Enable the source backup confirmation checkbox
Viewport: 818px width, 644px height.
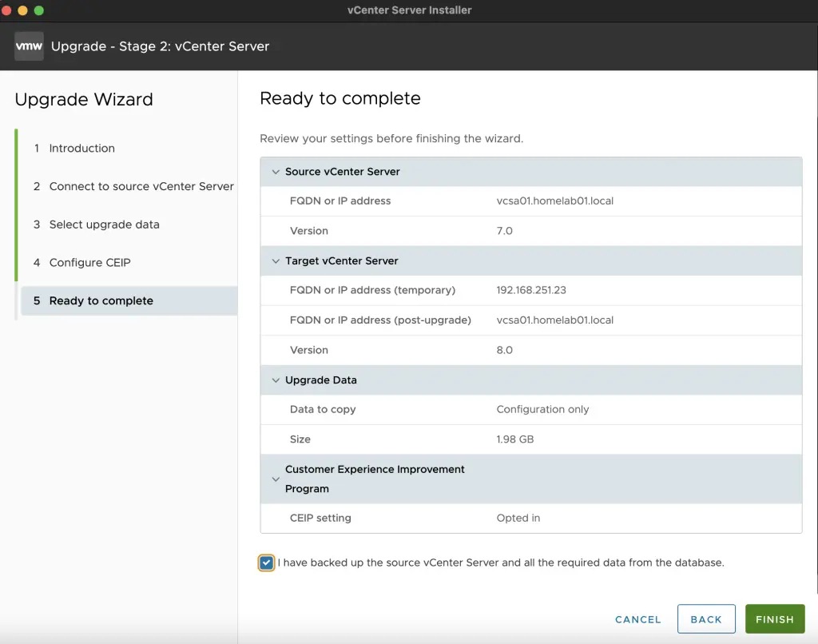click(x=266, y=563)
